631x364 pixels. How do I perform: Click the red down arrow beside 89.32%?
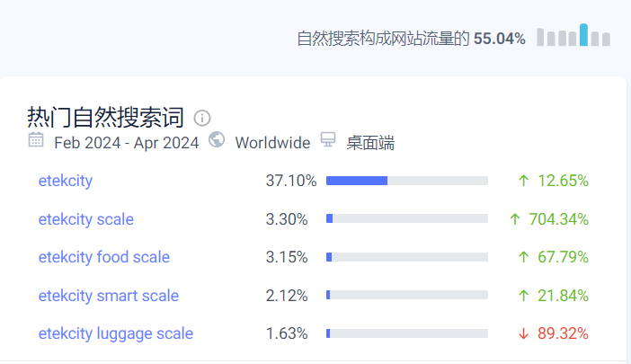[x=523, y=333]
